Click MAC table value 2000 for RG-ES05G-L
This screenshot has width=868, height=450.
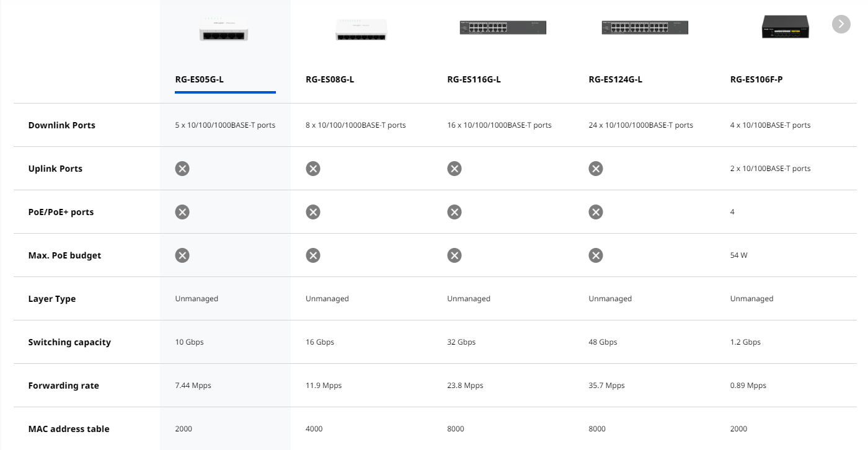tap(184, 429)
